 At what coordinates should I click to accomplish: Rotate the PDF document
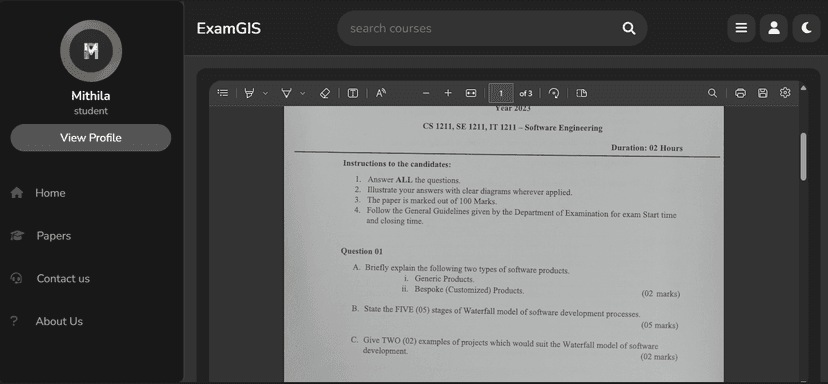[553, 93]
